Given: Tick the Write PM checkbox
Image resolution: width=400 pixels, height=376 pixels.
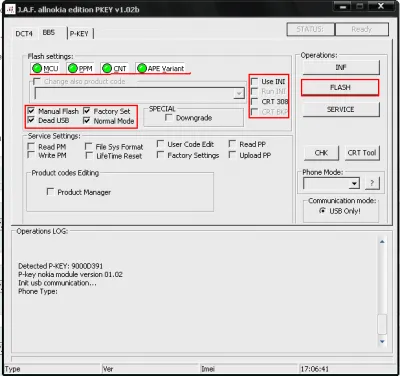Looking at the screenshot, I should pos(31,155).
